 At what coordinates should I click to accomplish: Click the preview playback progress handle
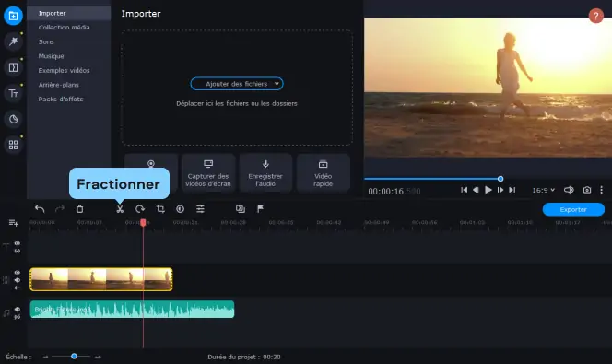click(500, 179)
